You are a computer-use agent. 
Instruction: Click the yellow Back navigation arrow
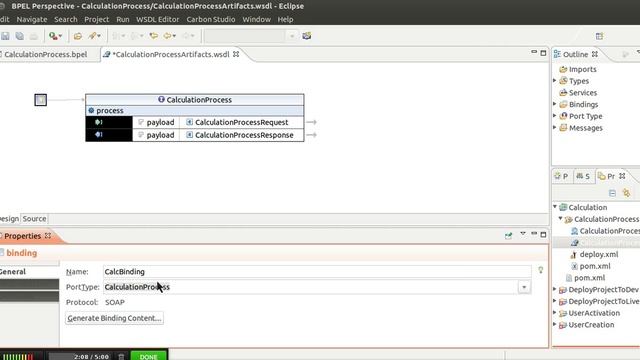167,36
